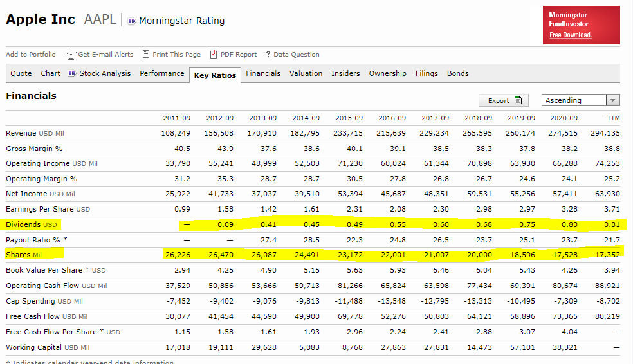The width and height of the screenshot is (633, 364).
Task: Select the Key Ratios tab
Action: click(x=215, y=75)
